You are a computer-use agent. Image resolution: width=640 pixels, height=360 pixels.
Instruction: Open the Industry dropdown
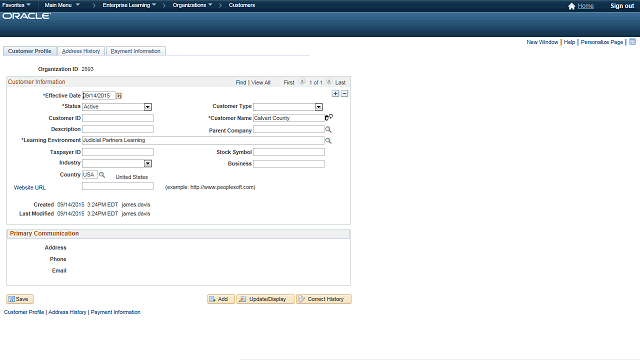pyautogui.click(x=148, y=163)
